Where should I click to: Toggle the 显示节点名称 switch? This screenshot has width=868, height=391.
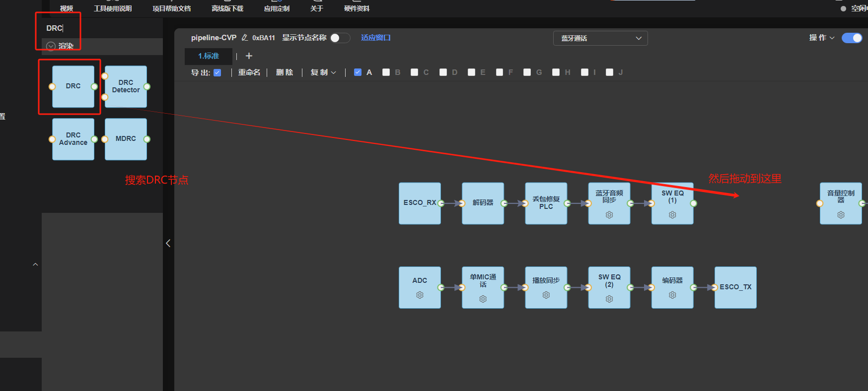pyautogui.click(x=340, y=38)
